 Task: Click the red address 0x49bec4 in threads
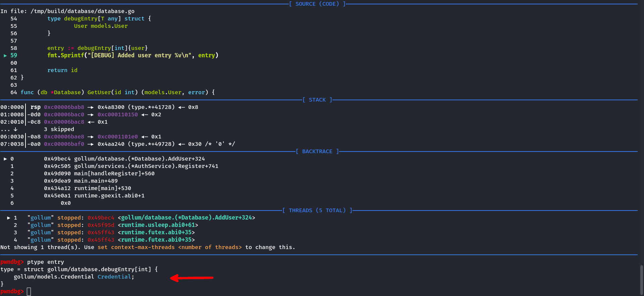pos(101,218)
